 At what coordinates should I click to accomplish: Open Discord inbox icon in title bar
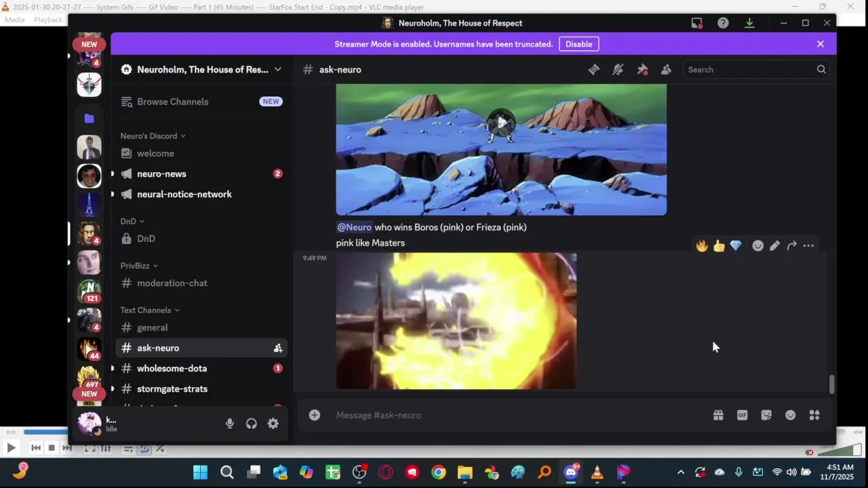pyautogui.click(x=696, y=23)
